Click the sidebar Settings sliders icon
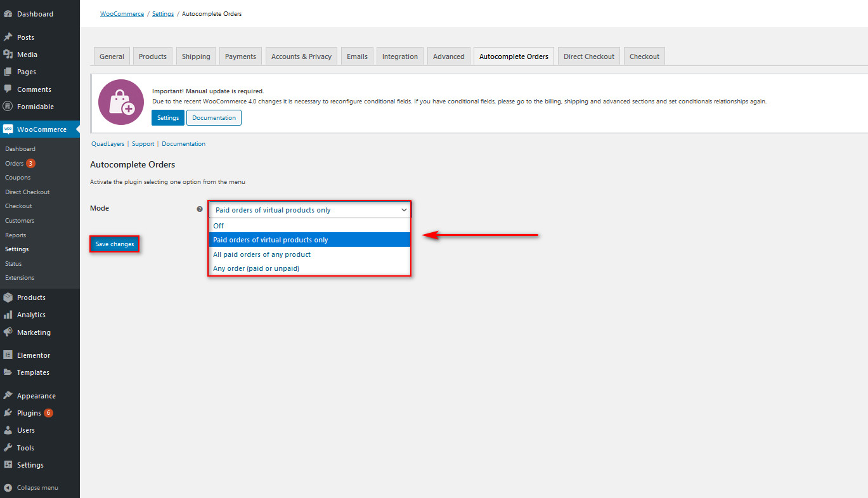Image resolution: width=868 pixels, height=498 pixels. click(8, 465)
